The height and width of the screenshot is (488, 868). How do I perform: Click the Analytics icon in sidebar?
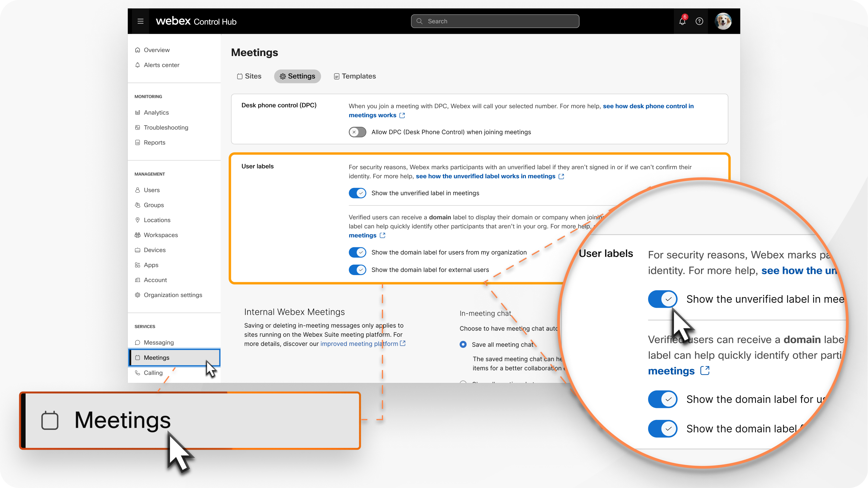(x=138, y=111)
